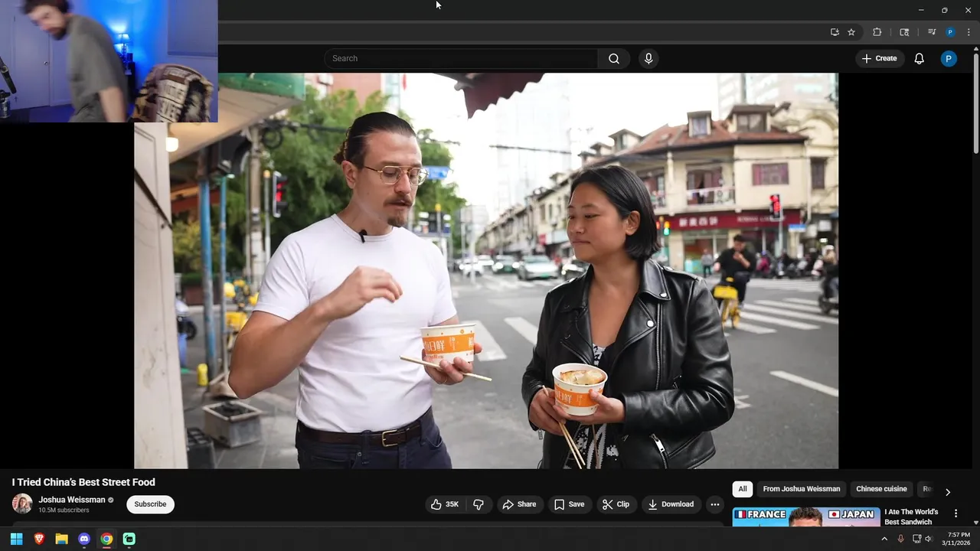Dislike the video with thumbs-down
Image resolution: width=980 pixels, height=551 pixels.
pos(479,504)
